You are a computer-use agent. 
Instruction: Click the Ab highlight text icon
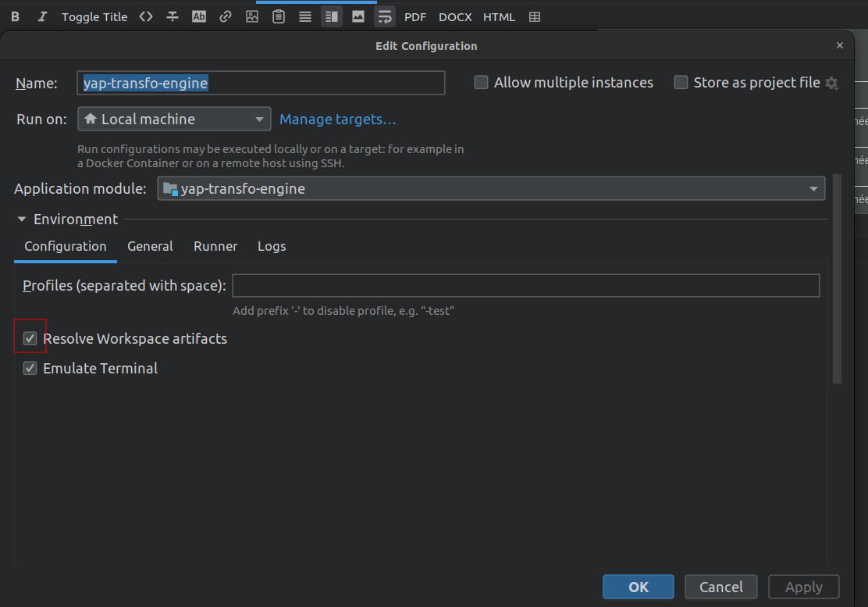(199, 16)
